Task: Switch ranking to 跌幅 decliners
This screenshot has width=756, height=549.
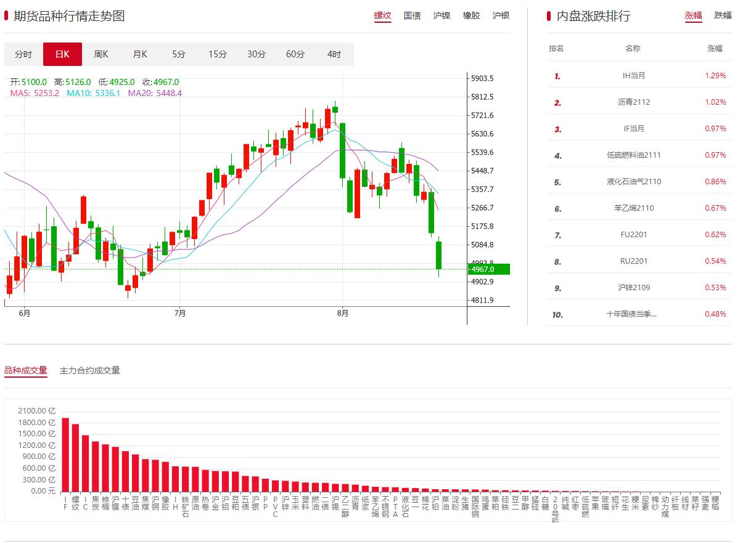Action: (723, 15)
